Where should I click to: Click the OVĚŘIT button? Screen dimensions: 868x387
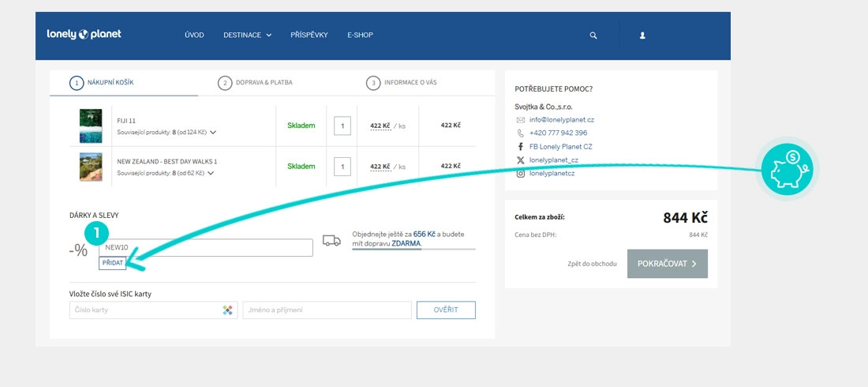pyautogui.click(x=446, y=310)
